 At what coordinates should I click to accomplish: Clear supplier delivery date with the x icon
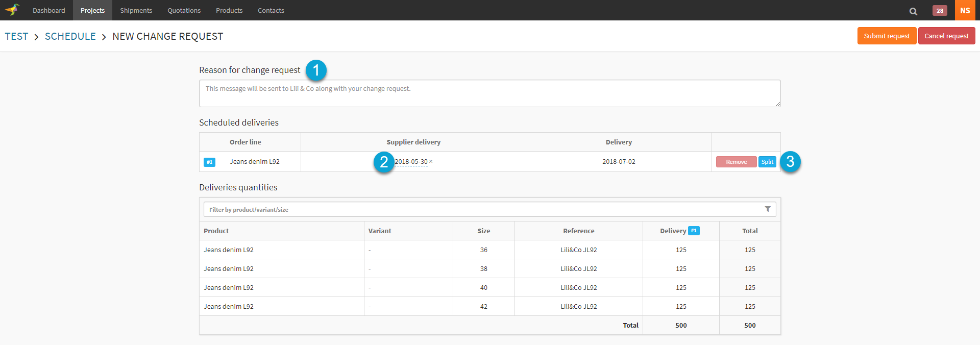click(x=431, y=161)
